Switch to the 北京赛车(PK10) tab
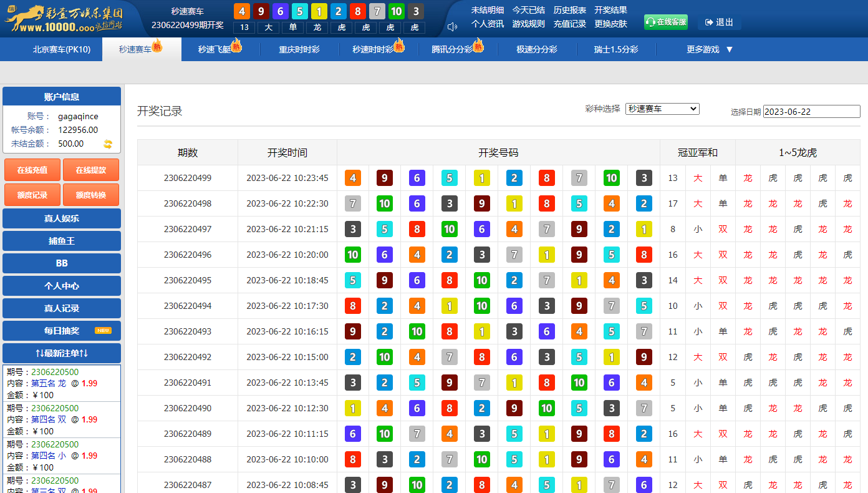Screen dimensions: 868x493 pos(62,49)
